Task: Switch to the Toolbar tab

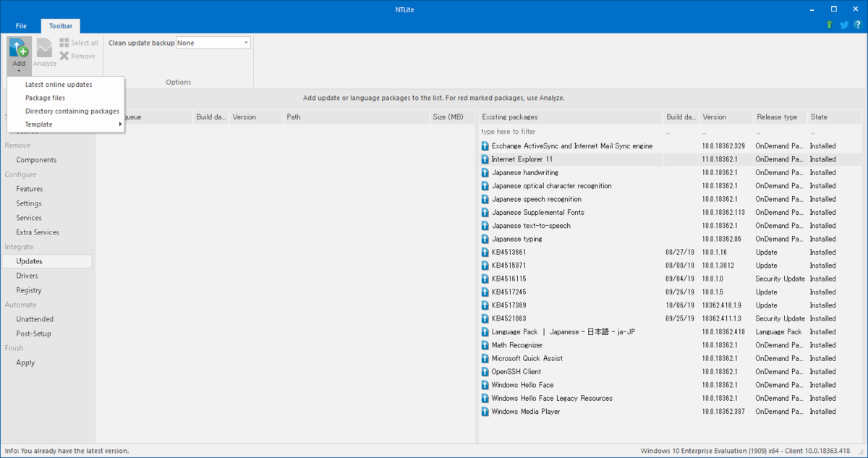Action: (61, 26)
